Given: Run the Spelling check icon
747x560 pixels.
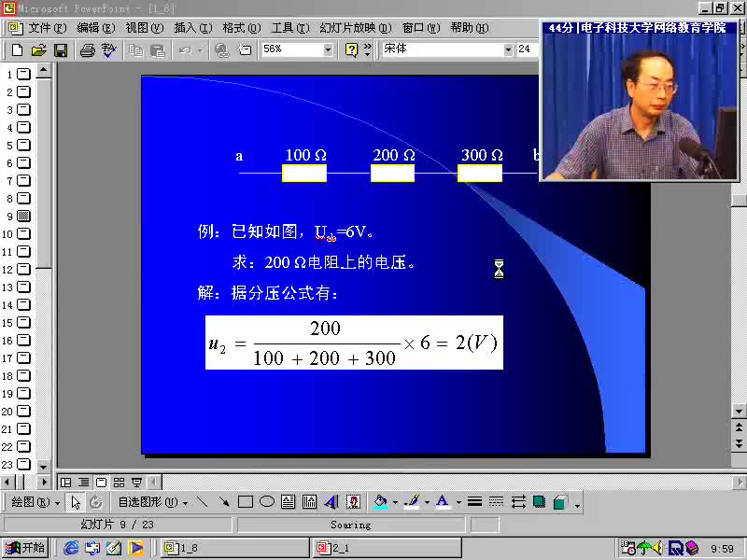Looking at the screenshot, I should pyautogui.click(x=108, y=50).
